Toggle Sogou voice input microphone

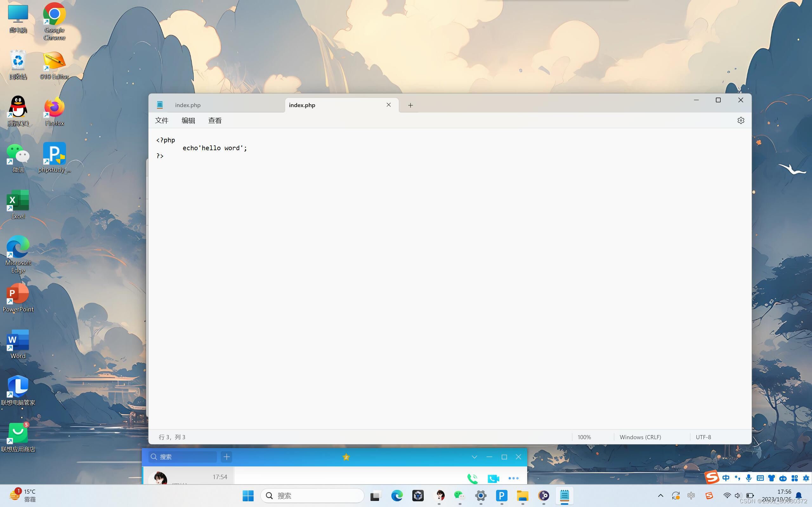[749, 478]
